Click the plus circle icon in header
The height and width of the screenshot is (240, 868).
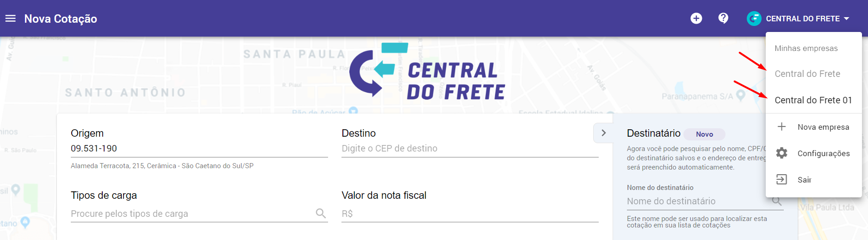(696, 18)
